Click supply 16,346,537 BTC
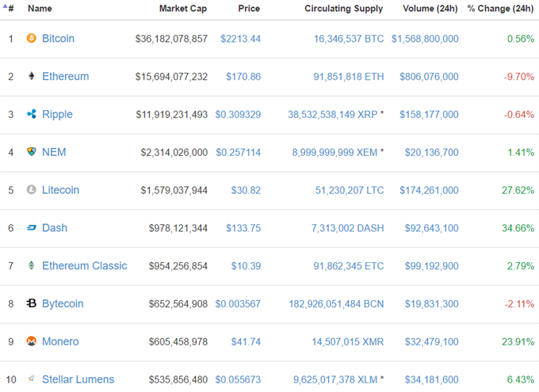Image resolution: width=539 pixels, height=392 pixels. coord(349,39)
